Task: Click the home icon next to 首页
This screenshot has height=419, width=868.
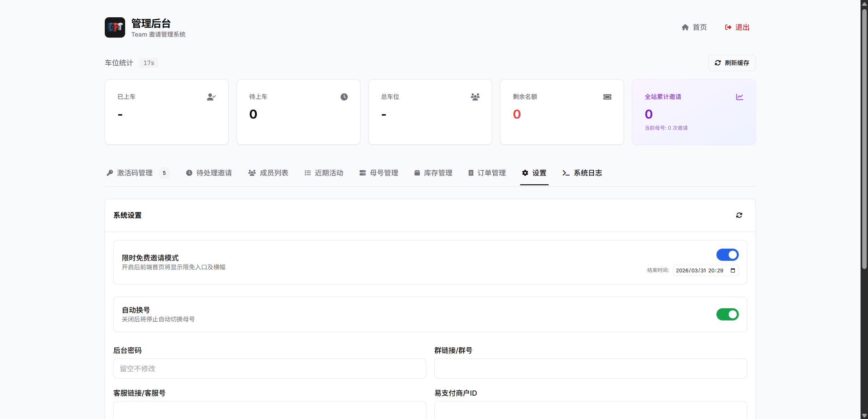Action: [x=685, y=27]
